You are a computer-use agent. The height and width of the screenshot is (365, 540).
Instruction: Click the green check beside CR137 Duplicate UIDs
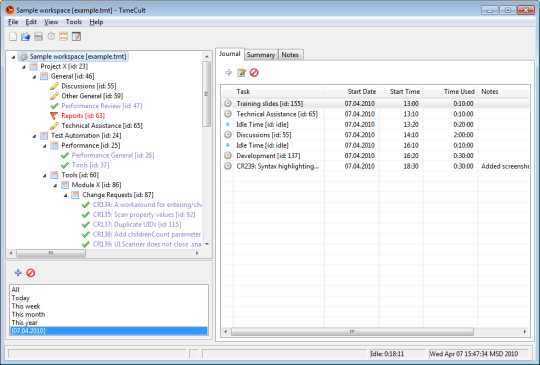85,225
